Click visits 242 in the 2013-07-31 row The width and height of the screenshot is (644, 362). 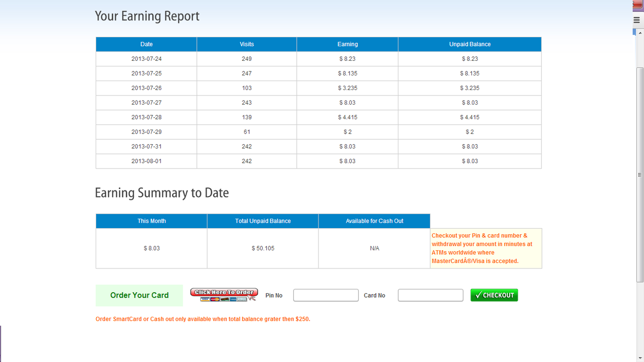(x=247, y=146)
